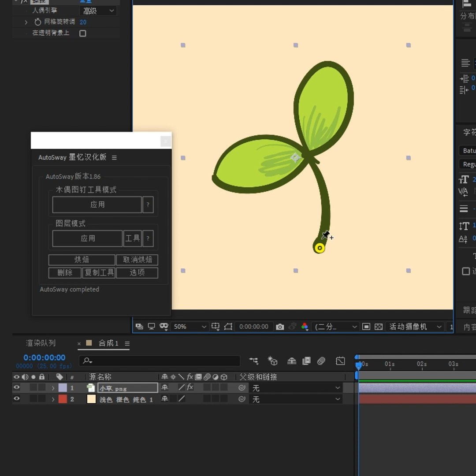The height and width of the screenshot is (476, 476).
Task: Hide the 小草.png layer
Action: pyautogui.click(x=17, y=387)
